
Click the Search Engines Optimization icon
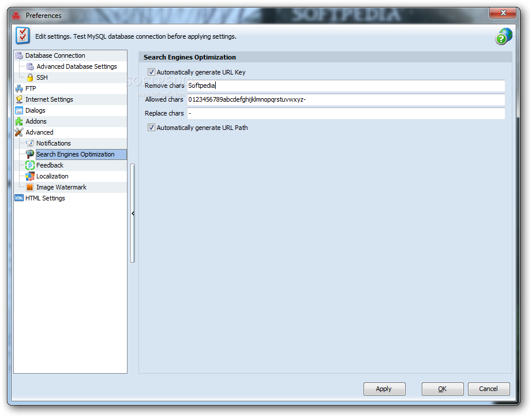30,154
